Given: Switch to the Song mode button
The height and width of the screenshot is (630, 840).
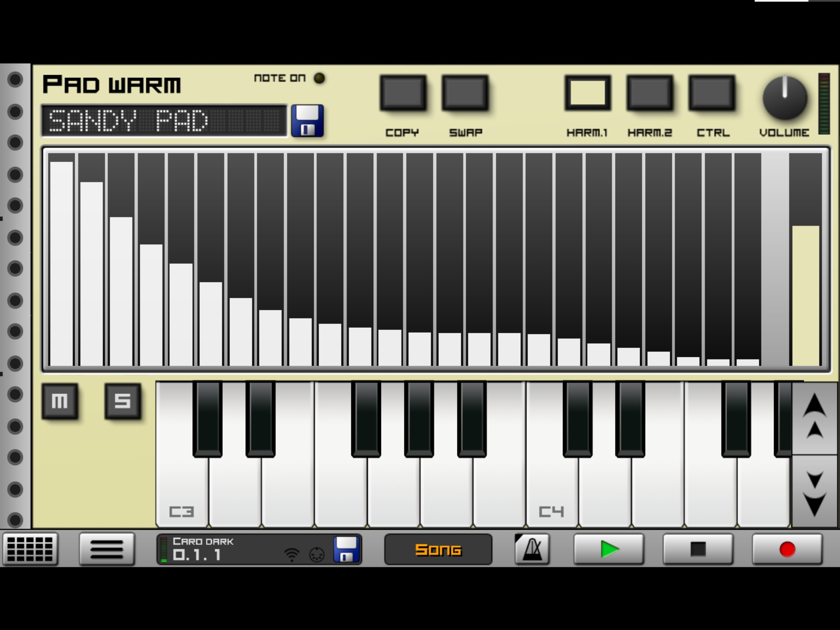Looking at the screenshot, I should 438,549.
